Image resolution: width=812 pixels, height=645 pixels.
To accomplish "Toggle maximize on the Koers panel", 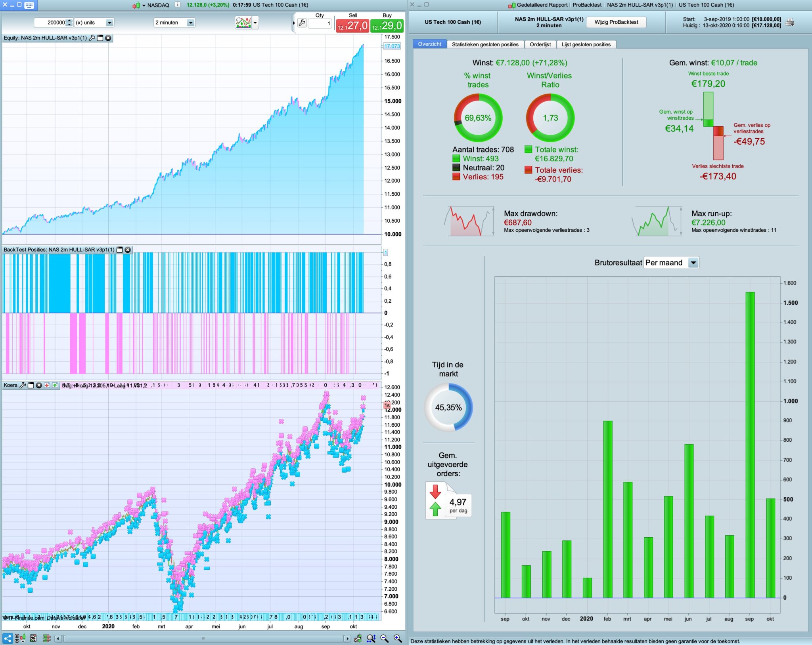I will (31, 385).
